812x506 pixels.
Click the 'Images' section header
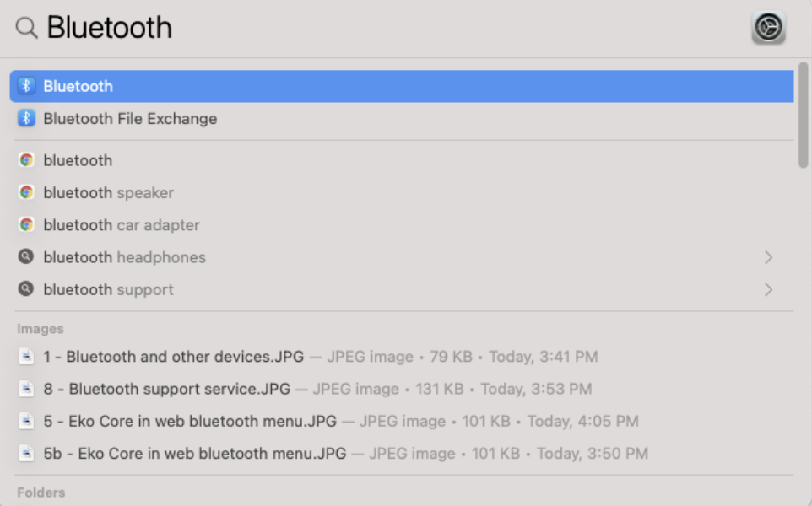click(41, 329)
